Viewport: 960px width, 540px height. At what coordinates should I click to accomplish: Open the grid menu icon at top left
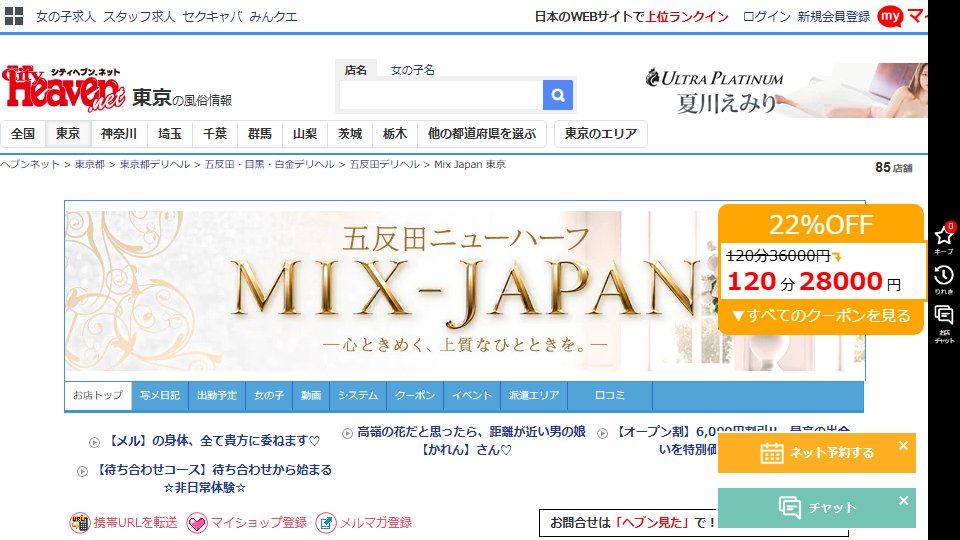[x=13, y=17]
